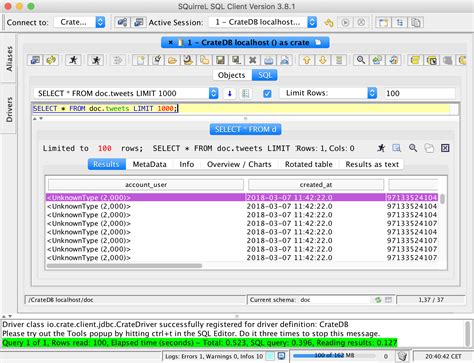Click the session properties icon at the toolbar's left end
Viewport: 474px width, 363px height.
point(35,60)
